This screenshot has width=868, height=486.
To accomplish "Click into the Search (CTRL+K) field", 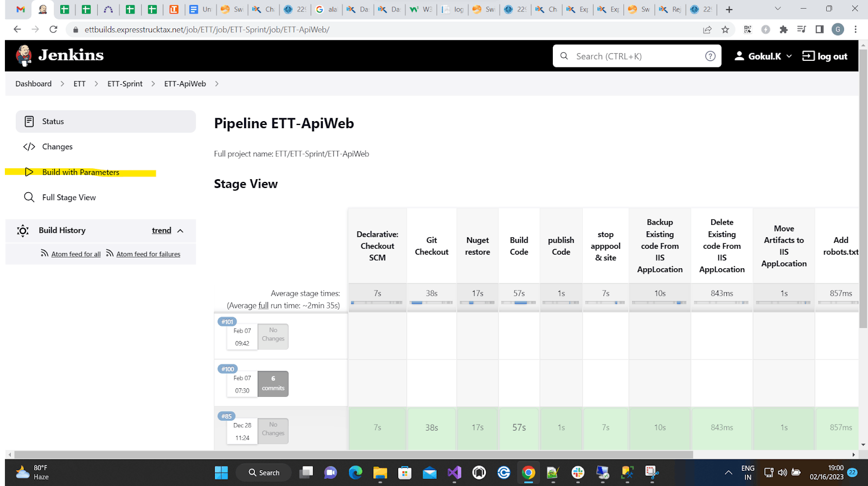I will [637, 56].
